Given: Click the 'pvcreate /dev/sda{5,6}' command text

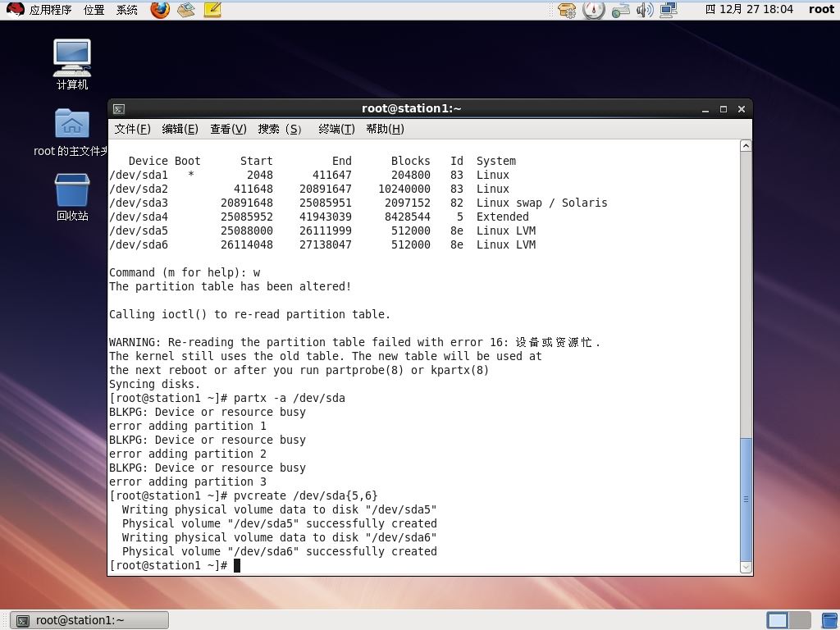Looking at the screenshot, I should pyautogui.click(x=305, y=495).
